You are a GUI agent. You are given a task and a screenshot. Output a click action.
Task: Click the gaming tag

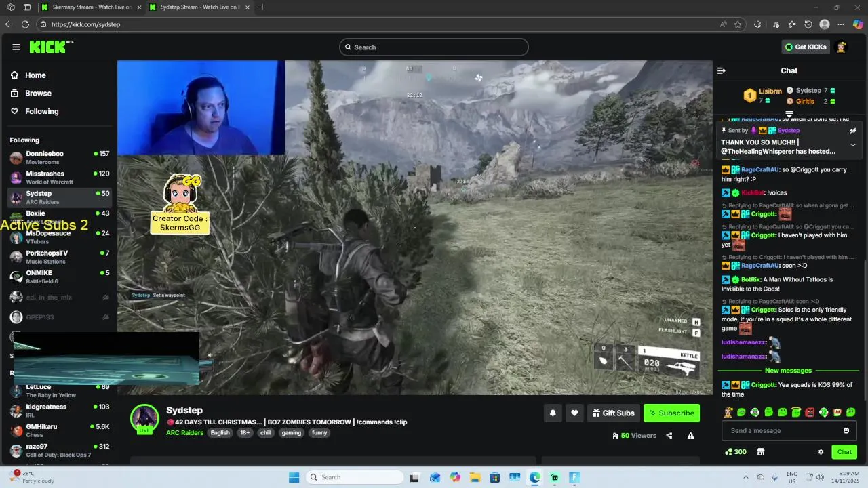pos(292,432)
